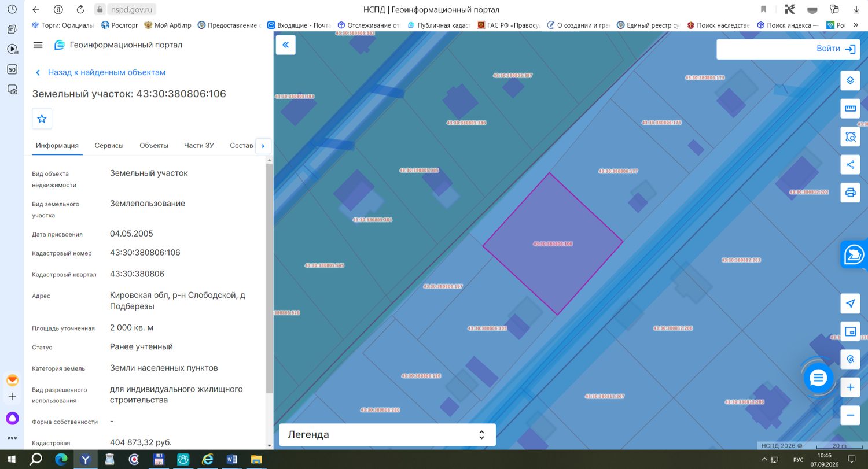Collapse the info side panel with double chevron

click(286, 45)
